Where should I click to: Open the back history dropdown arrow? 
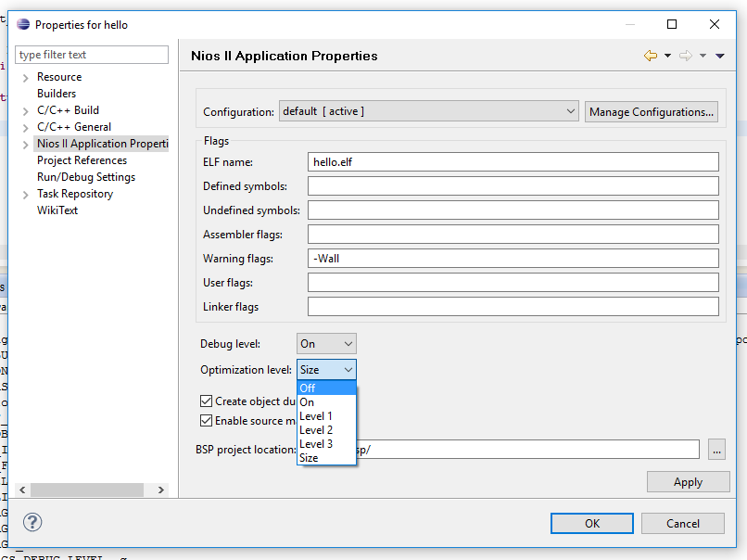[667, 56]
